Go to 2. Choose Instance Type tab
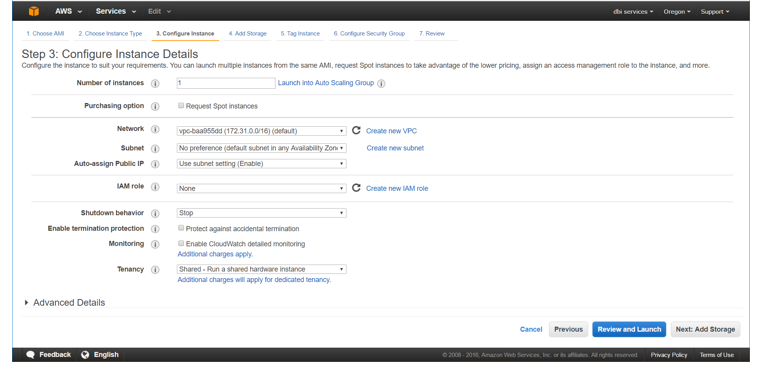Image resolution: width=770 pixels, height=373 pixels. pyautogui.click(x=110, y=34)
